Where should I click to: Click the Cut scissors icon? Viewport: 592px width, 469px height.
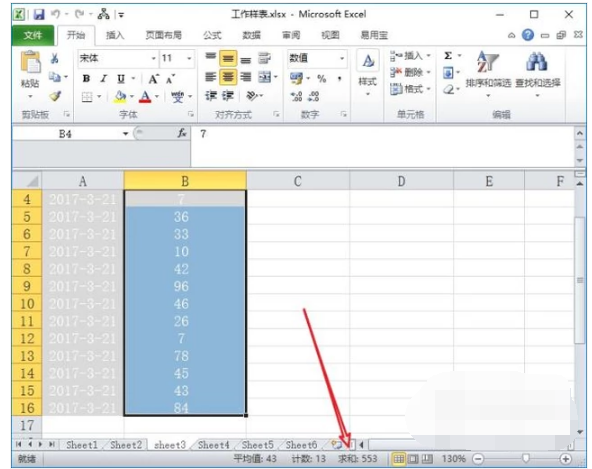pos(55,58)
